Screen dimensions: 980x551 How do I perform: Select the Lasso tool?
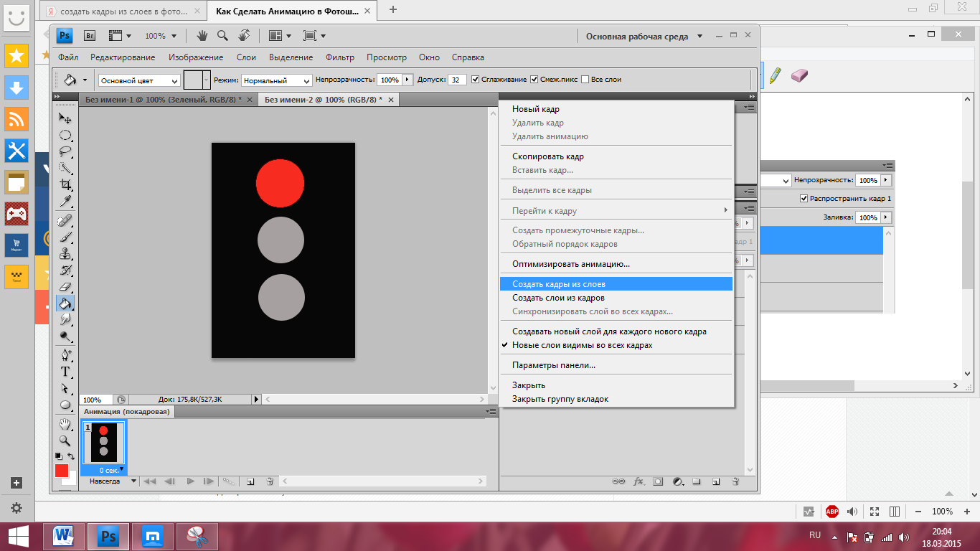tap(65, 151)
